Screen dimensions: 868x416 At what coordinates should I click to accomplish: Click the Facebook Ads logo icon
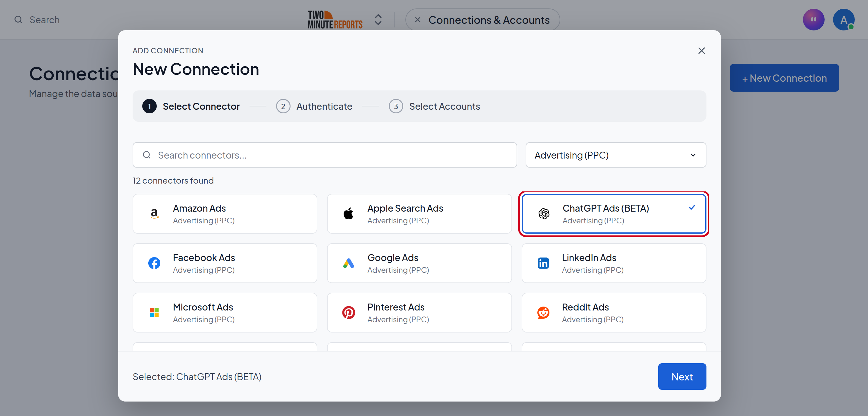[x=154, y=263]
